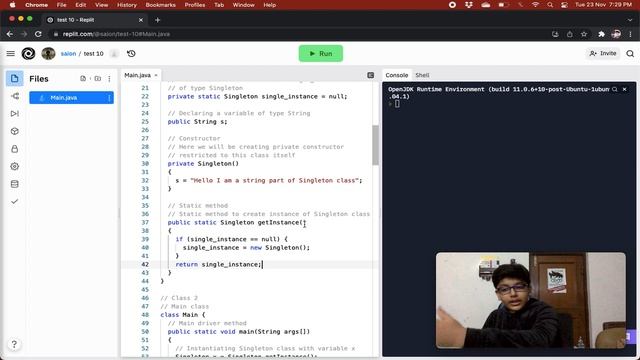Search within the console output
This screenshot has width=640, height=360.
(615, 89)
